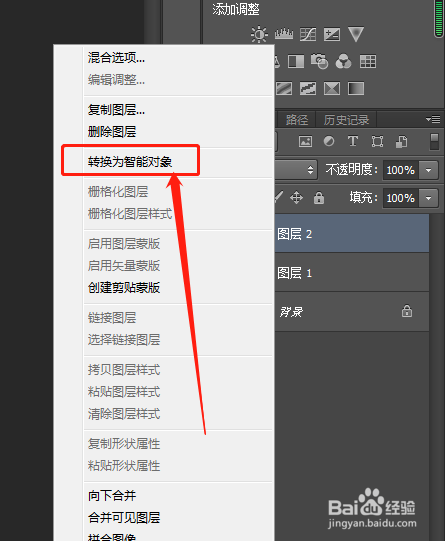Select the 图层 1 layer
The height and width of the screenshot is (541, 445).
click(x=352, y=273)
